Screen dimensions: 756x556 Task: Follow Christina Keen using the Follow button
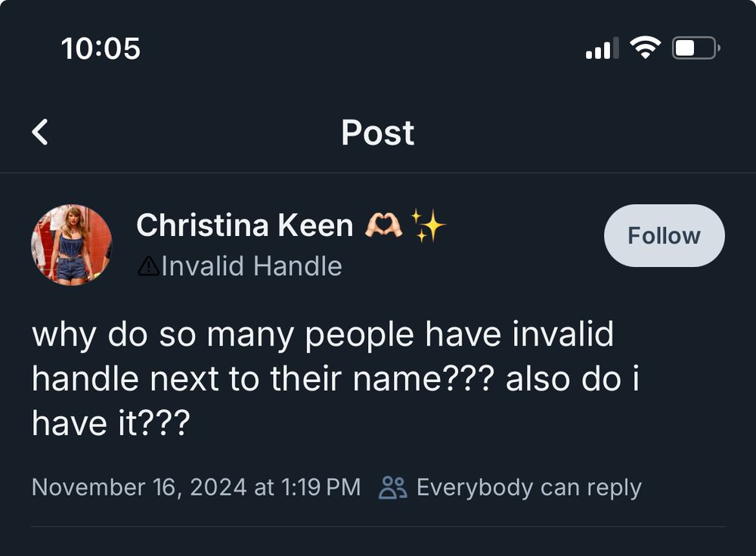coord(663,235)
